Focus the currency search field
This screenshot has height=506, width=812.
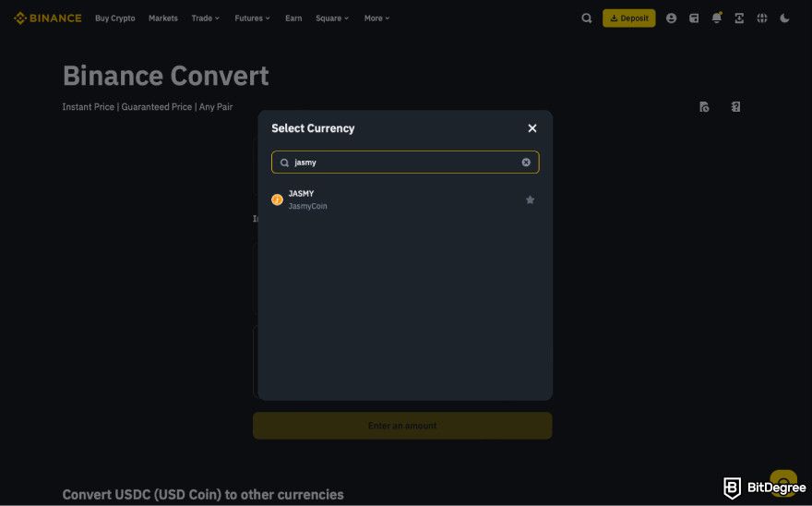pyautogui.click(x=405, y=163)
